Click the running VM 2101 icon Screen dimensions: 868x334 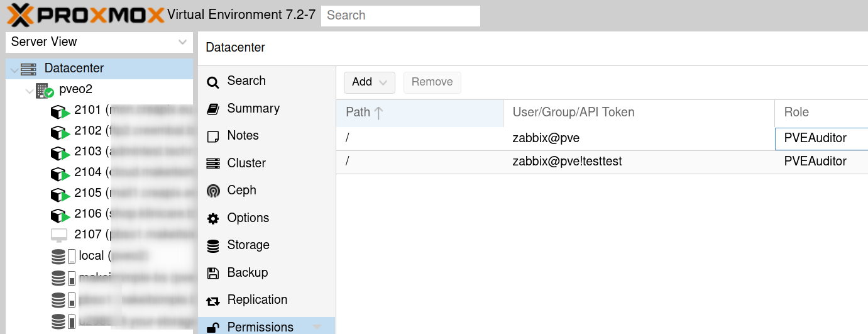[x=60, y=111]
